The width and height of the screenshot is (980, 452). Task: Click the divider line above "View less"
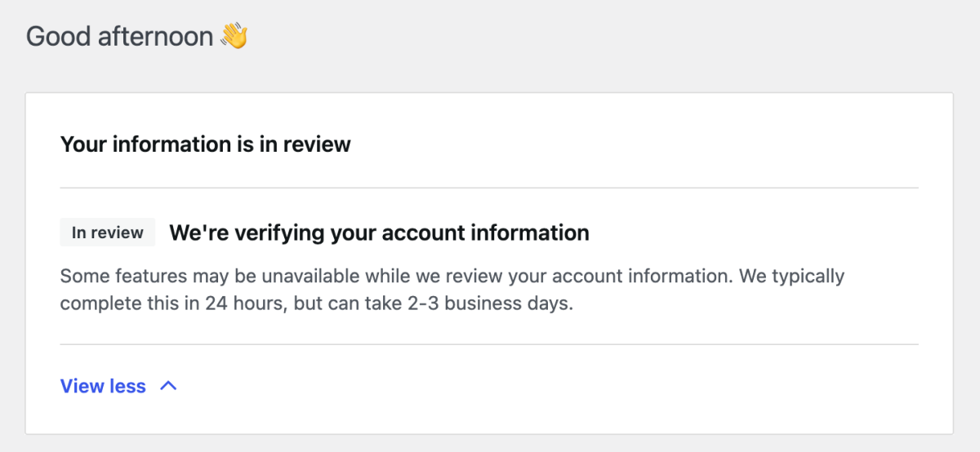(489, 344)
